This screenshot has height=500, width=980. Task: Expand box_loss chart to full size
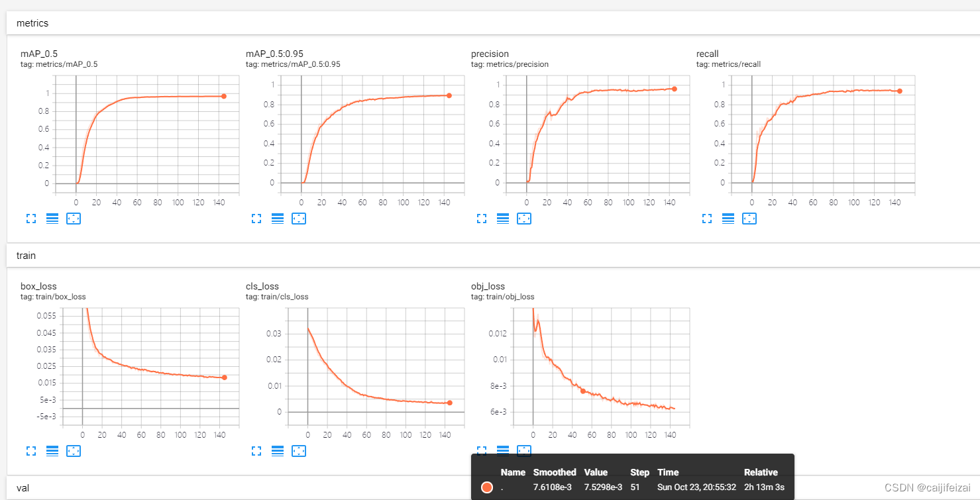31,450
